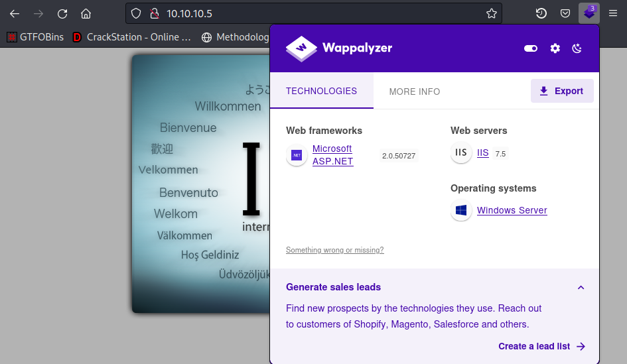Viewport: 627px width, 364px height.
Task: Click the Wappalyzer extension toolbar icon
Action: (589, 13)
